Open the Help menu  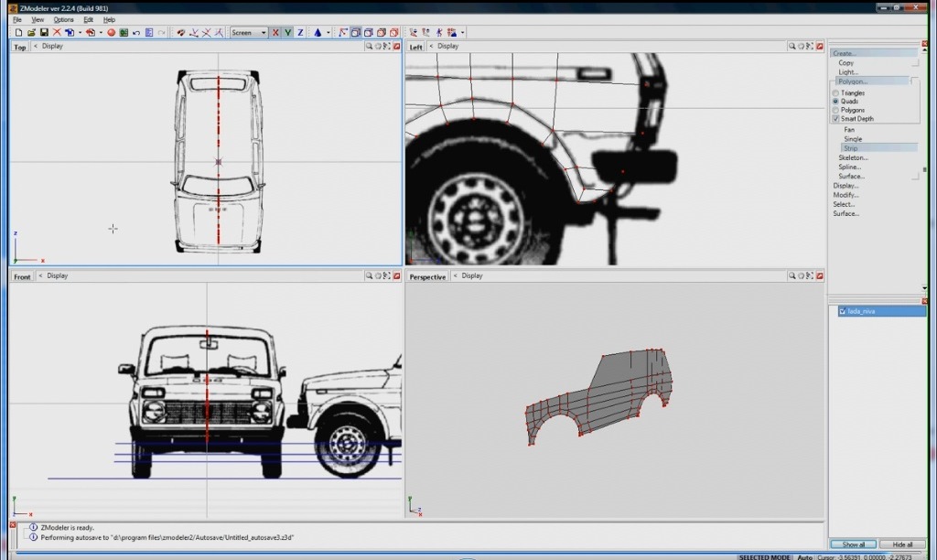coord(109,19)
